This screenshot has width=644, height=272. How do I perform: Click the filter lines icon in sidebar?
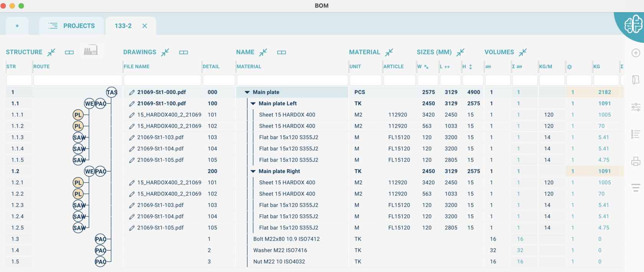click(x=636, y=188)
